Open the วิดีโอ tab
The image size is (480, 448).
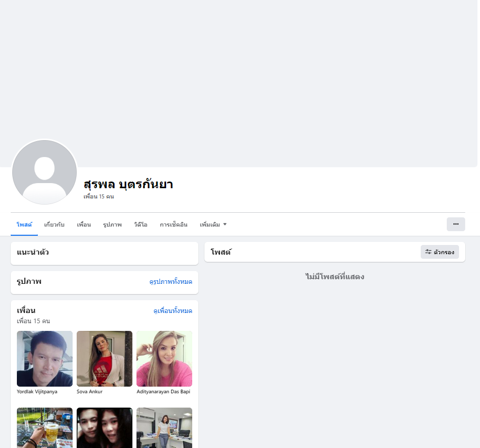point(141,225)
